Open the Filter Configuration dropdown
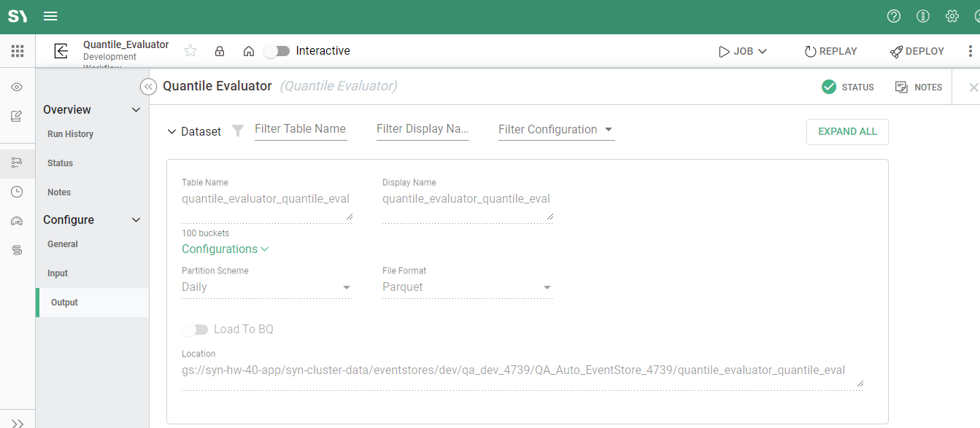 [556, 130]
